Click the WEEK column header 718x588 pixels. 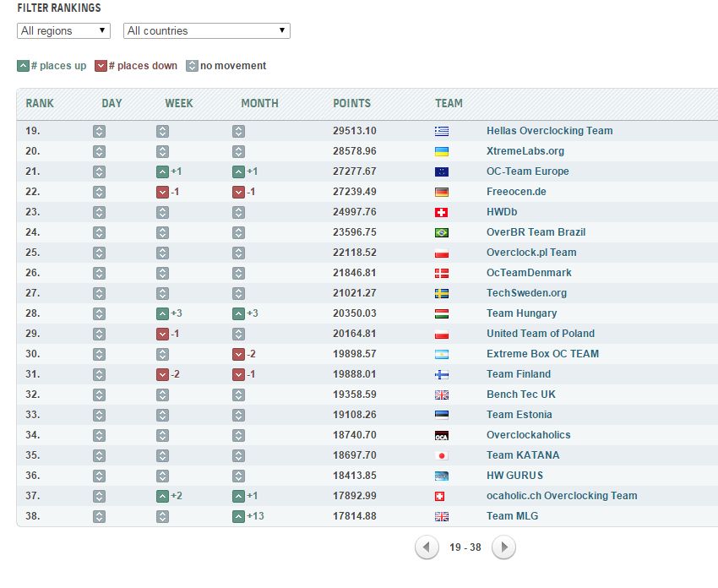point(179,104)
